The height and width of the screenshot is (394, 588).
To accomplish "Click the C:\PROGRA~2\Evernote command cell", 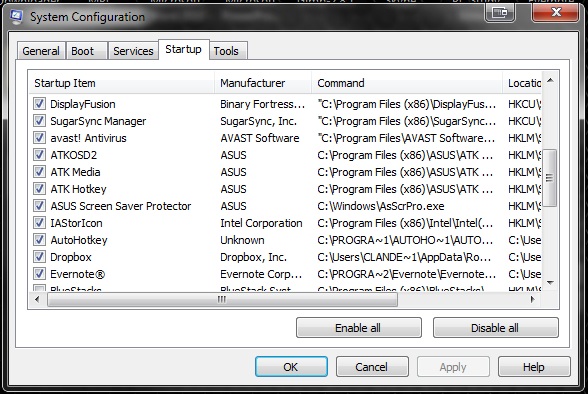I will click(x=406, y=274).
